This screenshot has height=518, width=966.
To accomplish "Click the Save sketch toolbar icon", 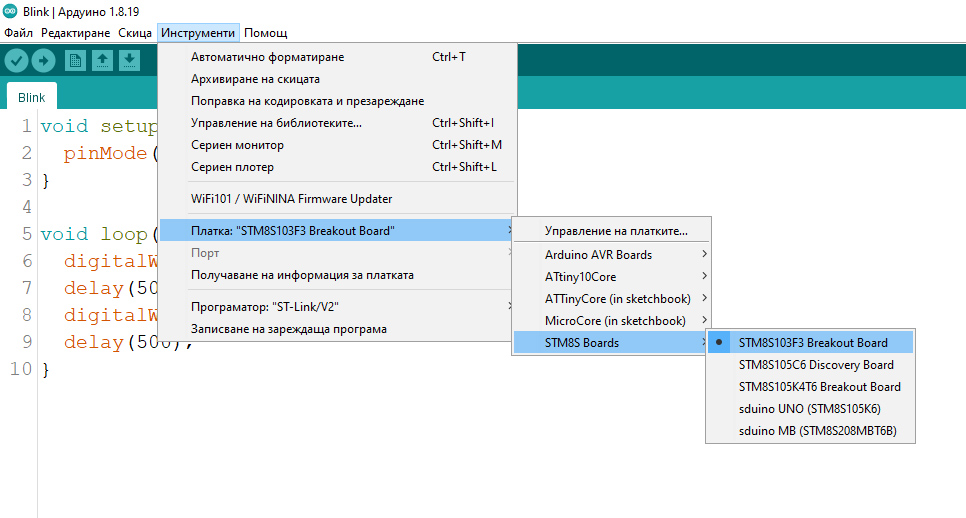I will pyautogui.click(x=129, y=60).
